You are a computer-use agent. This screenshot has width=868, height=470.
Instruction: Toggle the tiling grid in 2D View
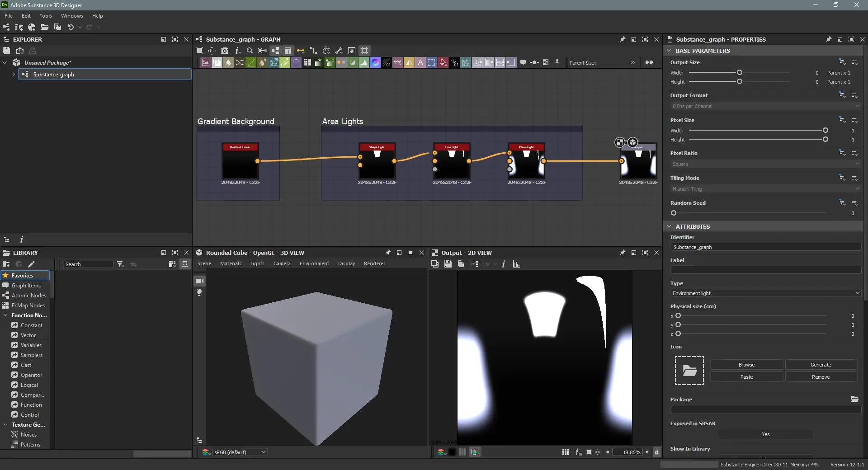pyautogui.click(x=565, y=452)
